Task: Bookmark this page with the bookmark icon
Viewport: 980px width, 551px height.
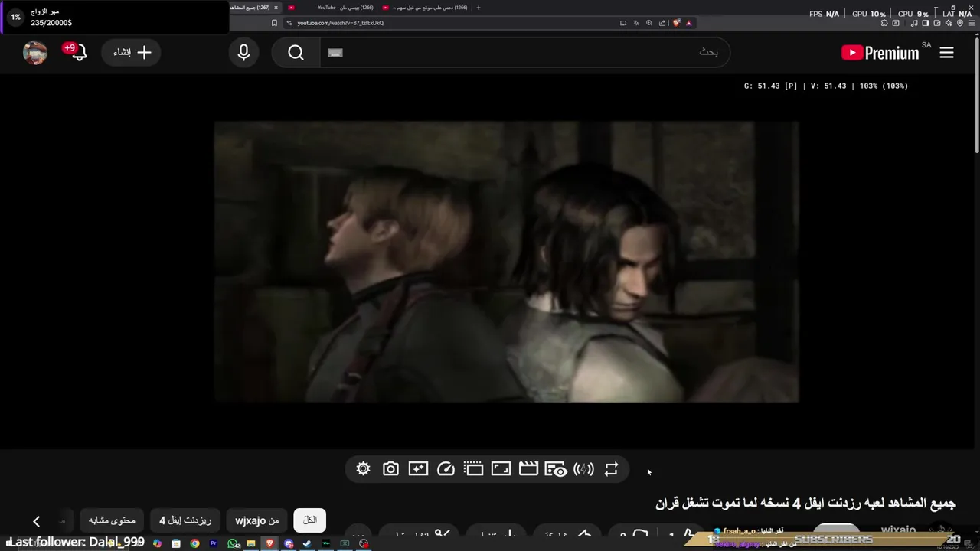Action: [x=274, y=23]
